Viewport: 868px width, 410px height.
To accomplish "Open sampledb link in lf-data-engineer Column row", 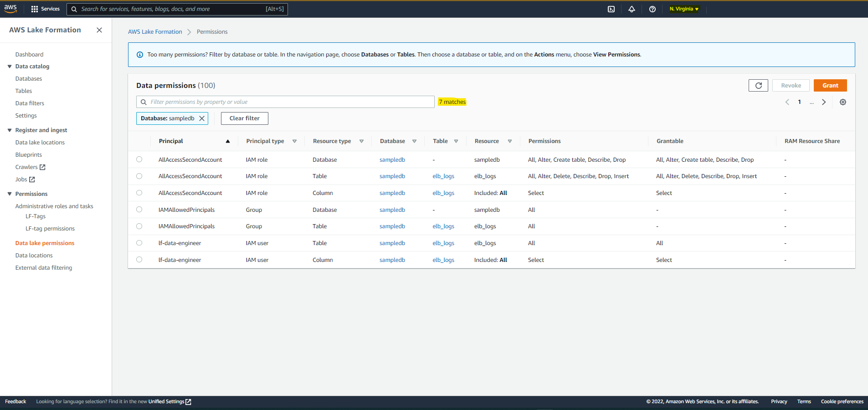I will (392, 260).
